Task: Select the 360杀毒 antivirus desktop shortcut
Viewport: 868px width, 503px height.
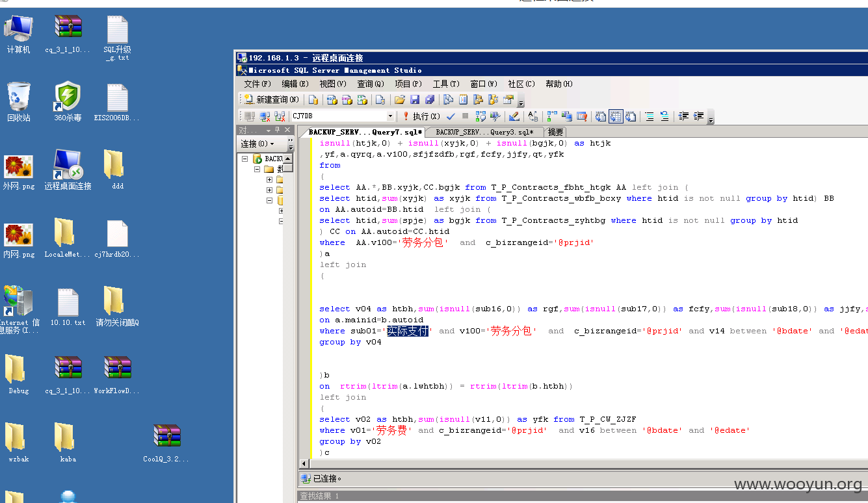Action: (68, 102)
